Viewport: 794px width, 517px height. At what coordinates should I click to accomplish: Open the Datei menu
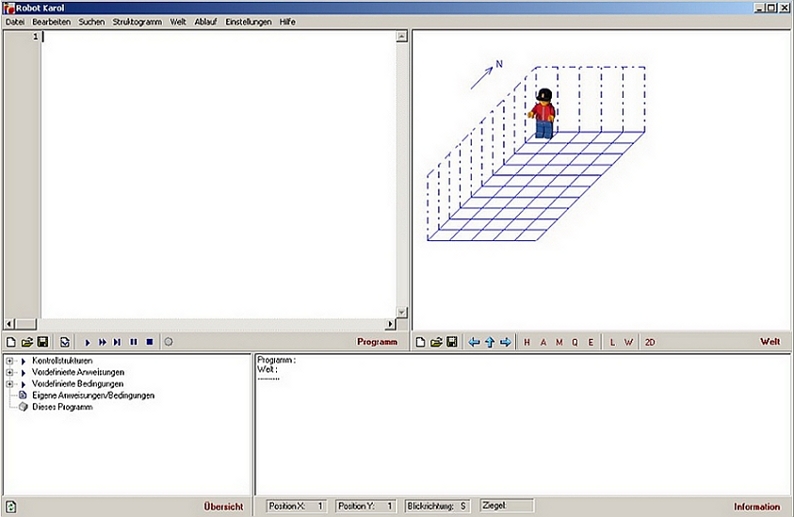pyautogui.click(x=15, y=22)
